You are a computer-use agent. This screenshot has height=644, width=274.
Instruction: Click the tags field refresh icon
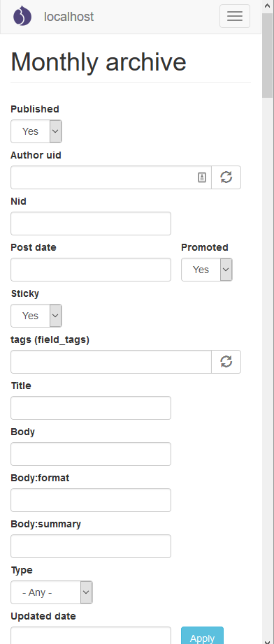(226, 362)
